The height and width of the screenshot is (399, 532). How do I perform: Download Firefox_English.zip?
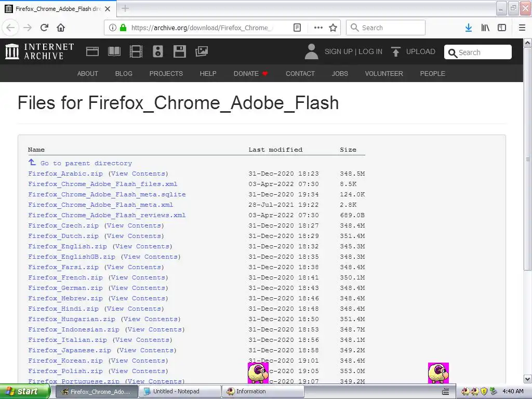68,246
